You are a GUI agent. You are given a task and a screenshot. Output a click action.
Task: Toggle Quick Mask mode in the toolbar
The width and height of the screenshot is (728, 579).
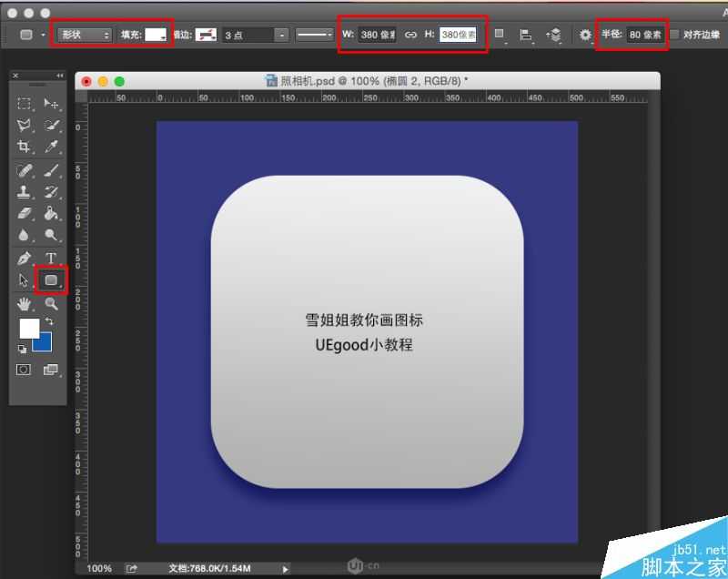(x=23, y=370)
